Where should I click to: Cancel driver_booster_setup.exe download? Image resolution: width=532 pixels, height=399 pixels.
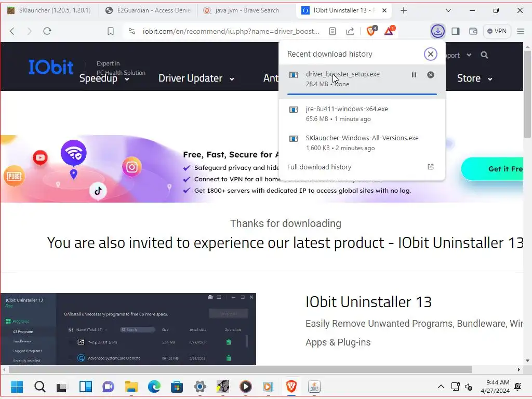tap(431, 75)
